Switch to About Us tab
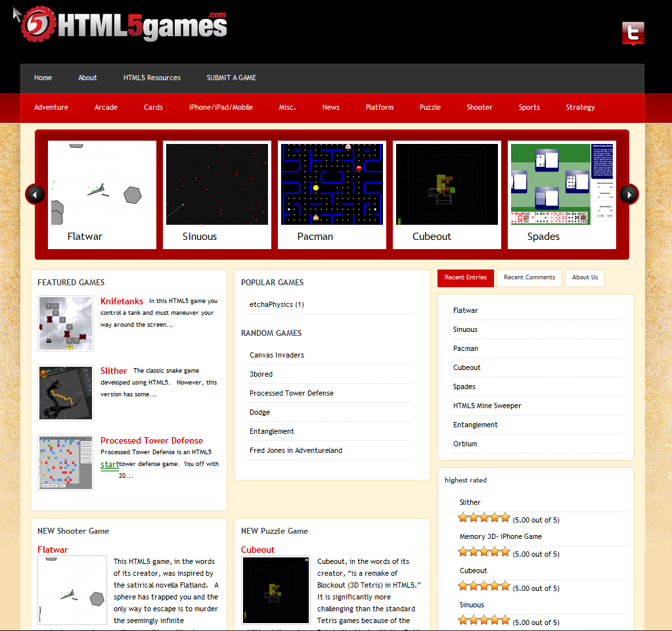This screenshot has height=631, width=672. point(585,278)
